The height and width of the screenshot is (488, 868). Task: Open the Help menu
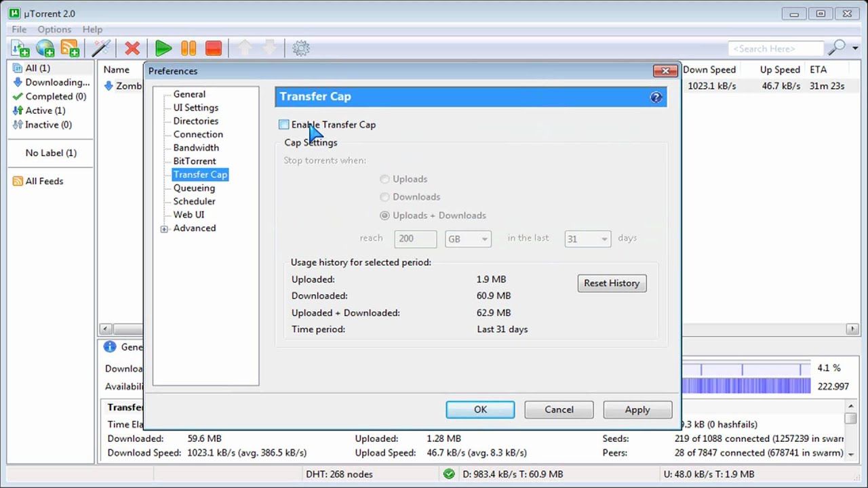pyautogui.click(x=92, y=29)
